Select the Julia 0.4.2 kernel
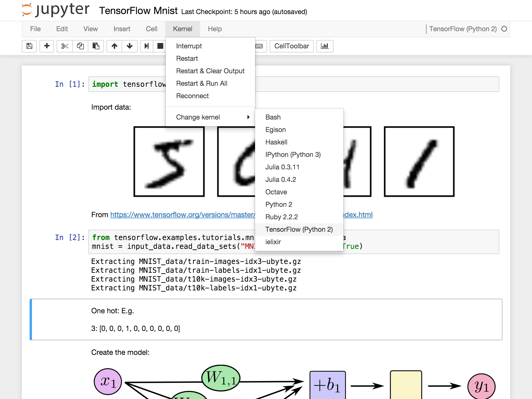 point(281,179)
